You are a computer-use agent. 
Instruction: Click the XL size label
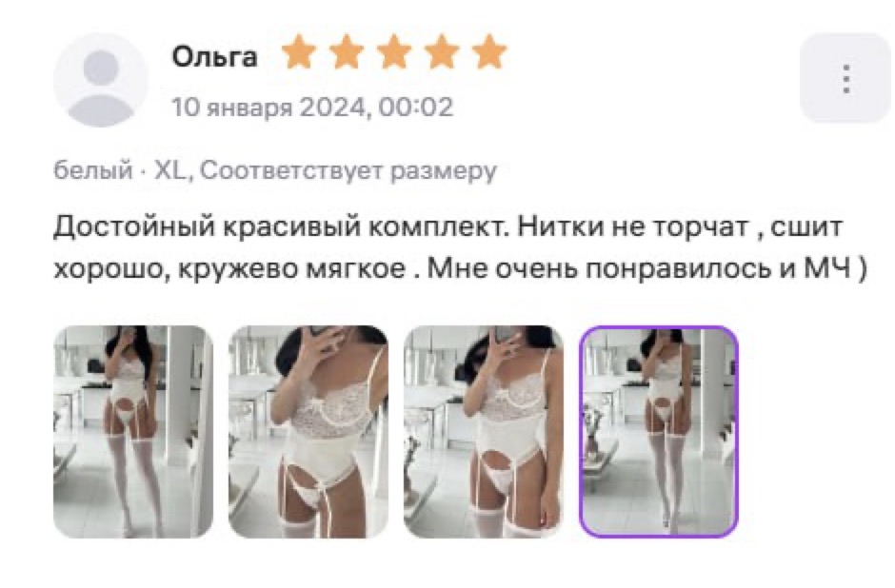click(x=170, y=170)
